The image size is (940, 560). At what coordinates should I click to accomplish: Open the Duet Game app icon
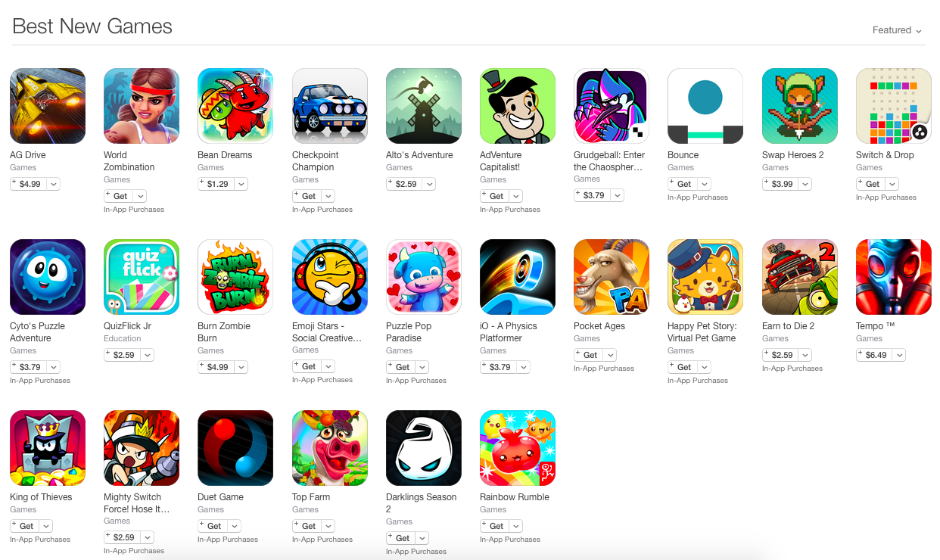coord(235,448)
